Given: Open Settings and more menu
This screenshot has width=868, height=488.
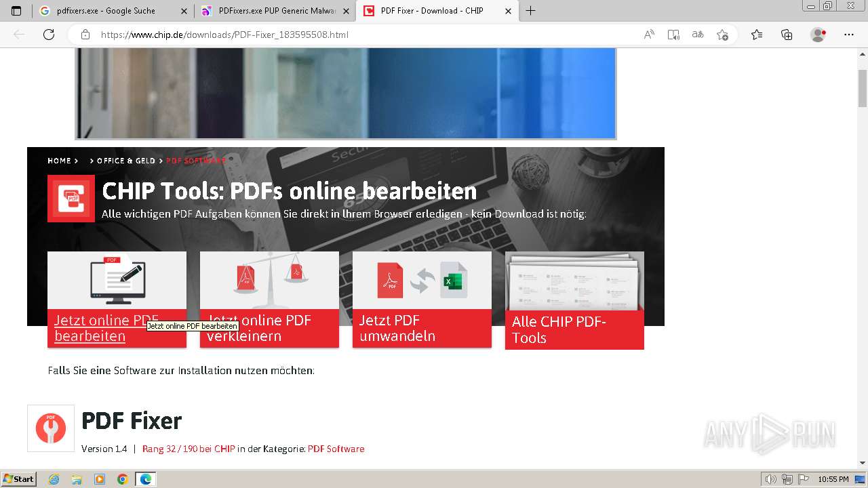Looking at the screenshot, I should pos(849,35).
